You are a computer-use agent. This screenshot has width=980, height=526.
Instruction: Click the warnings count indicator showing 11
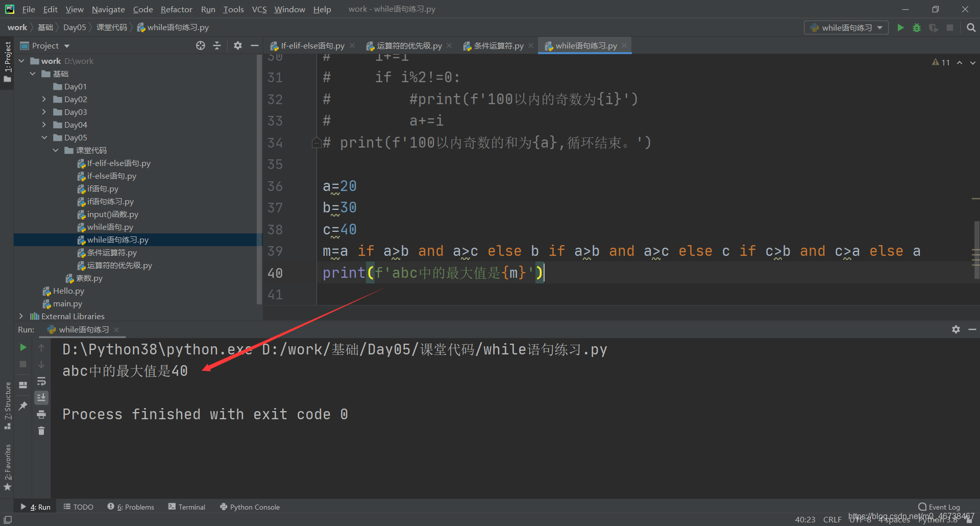point(941,62)
